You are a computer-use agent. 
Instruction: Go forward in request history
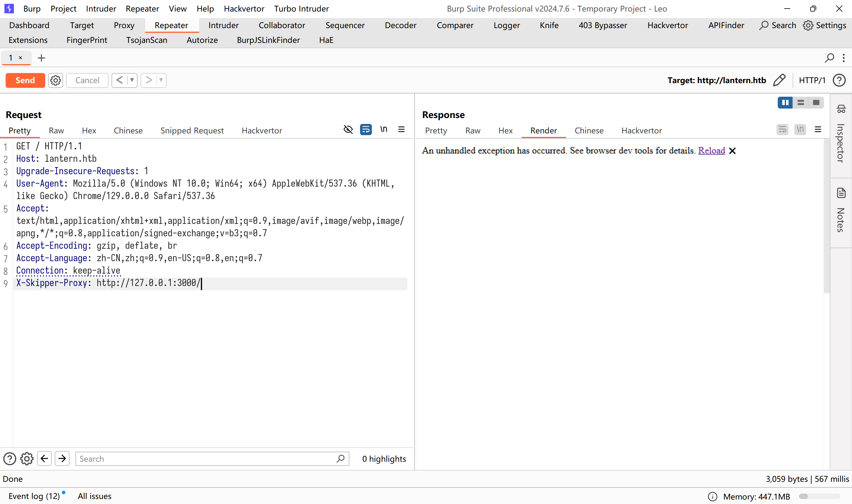(149, 80)
